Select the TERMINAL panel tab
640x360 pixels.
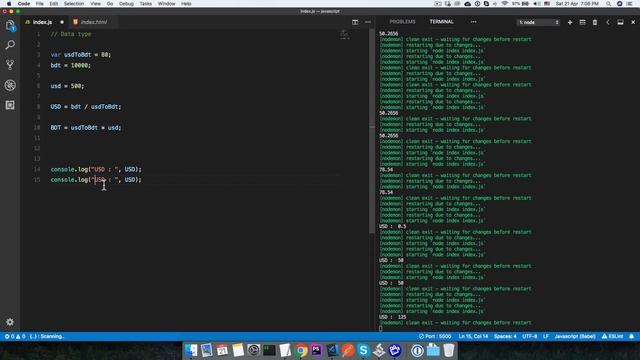441,22
